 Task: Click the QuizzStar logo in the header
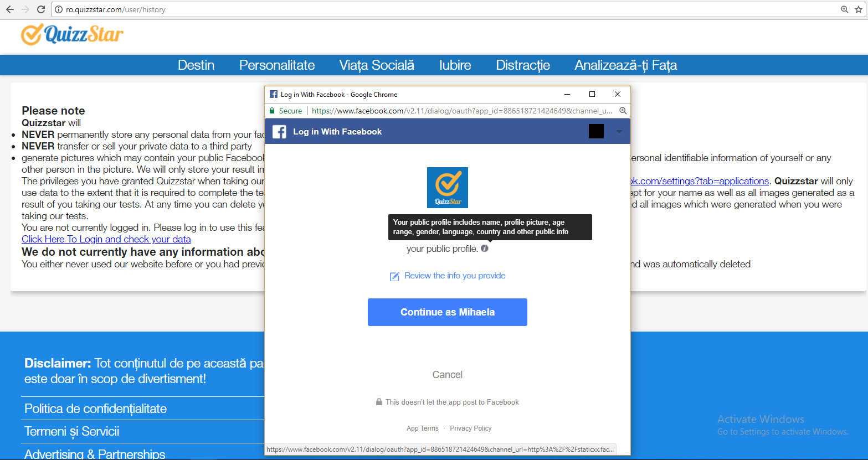point(72,34)
